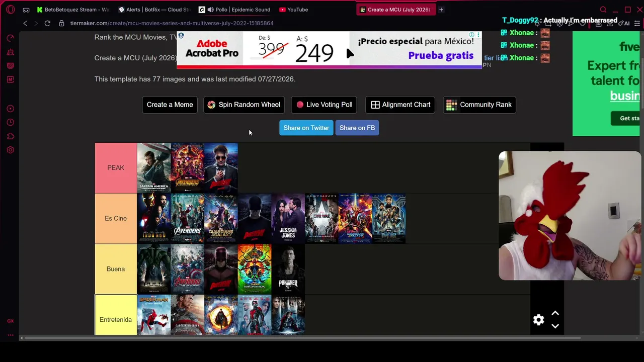Click the horizontal scrollbar at bottom
Image resolution: width=644 pixels, height=362 pixels.
(302, 338)
